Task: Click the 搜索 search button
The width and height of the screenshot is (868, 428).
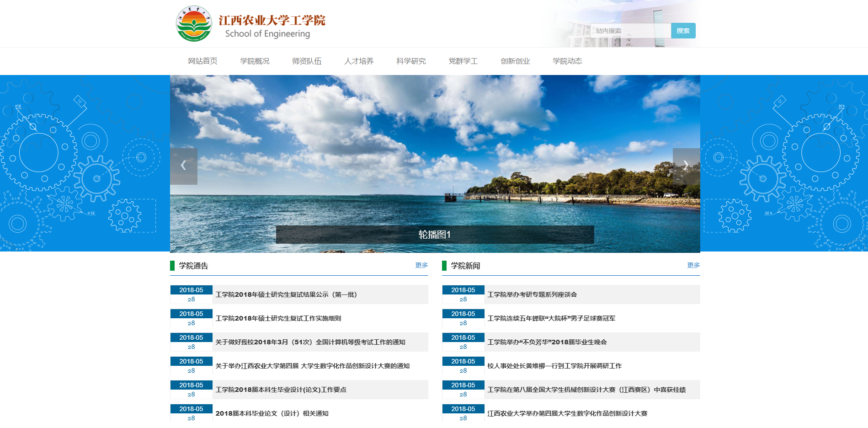Action: (x=683, y=31)
